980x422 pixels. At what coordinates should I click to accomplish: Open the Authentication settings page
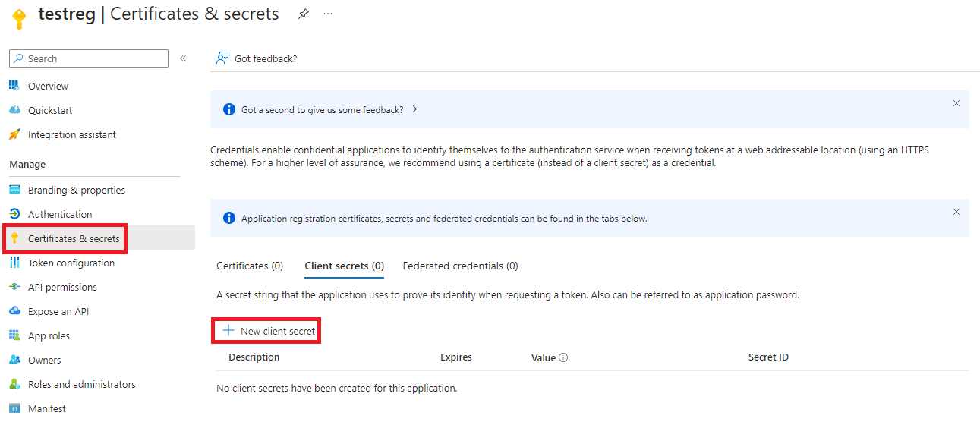click(60, 214)
